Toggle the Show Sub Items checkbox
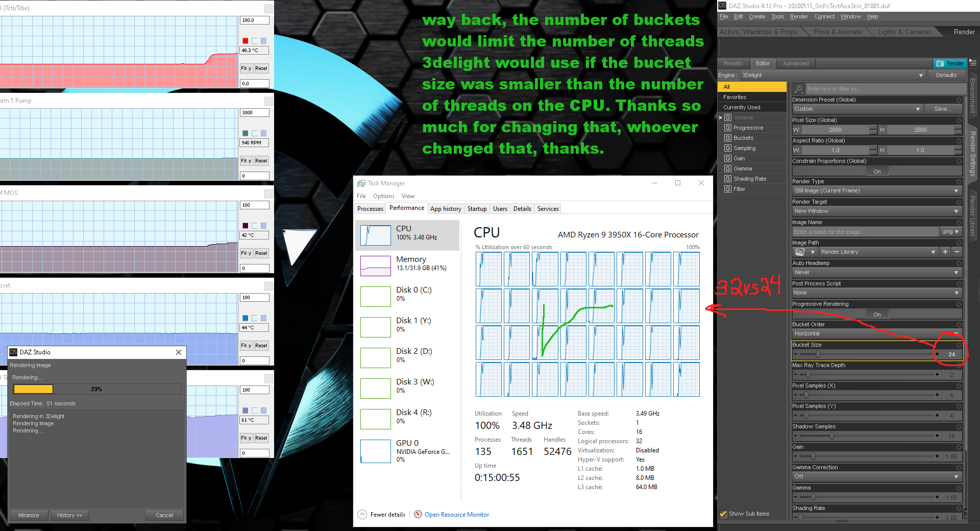 [x=723, y=514]
